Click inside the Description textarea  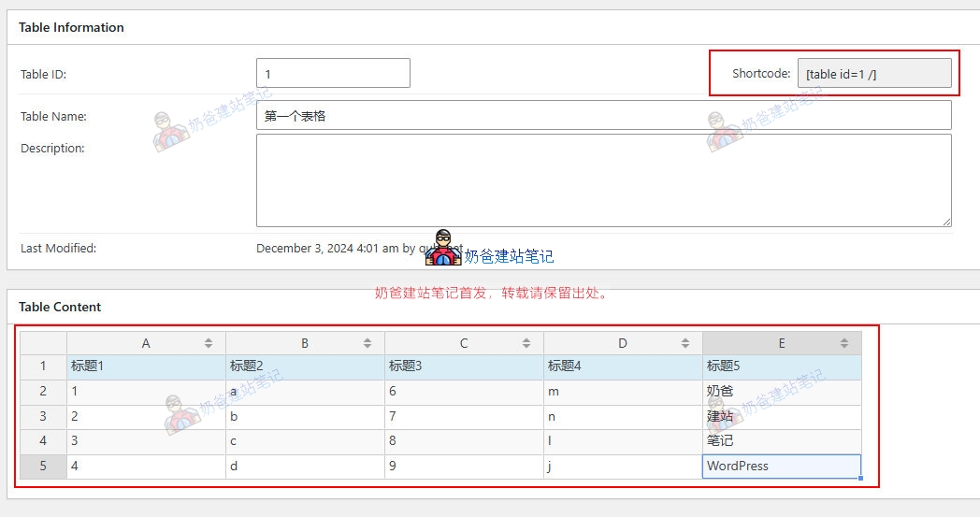(x=604, y=180)
